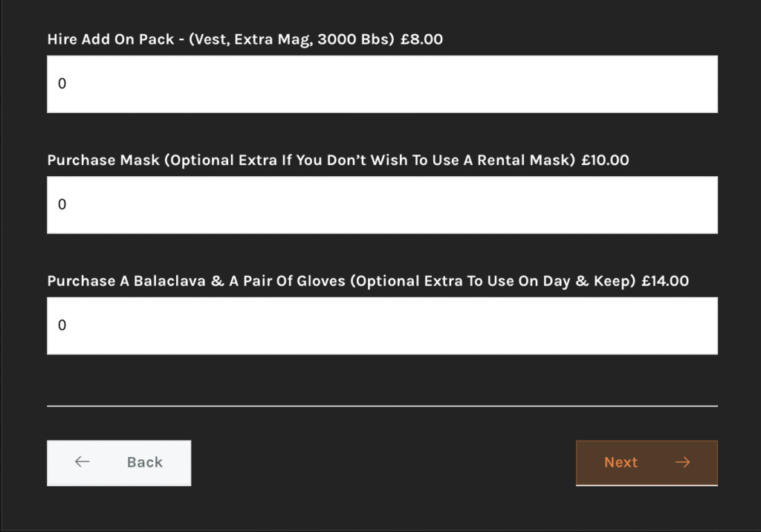Click the £8.00 price text
Image resolution: width=761 pixels, height=532 pixels.
coord(421,39)
